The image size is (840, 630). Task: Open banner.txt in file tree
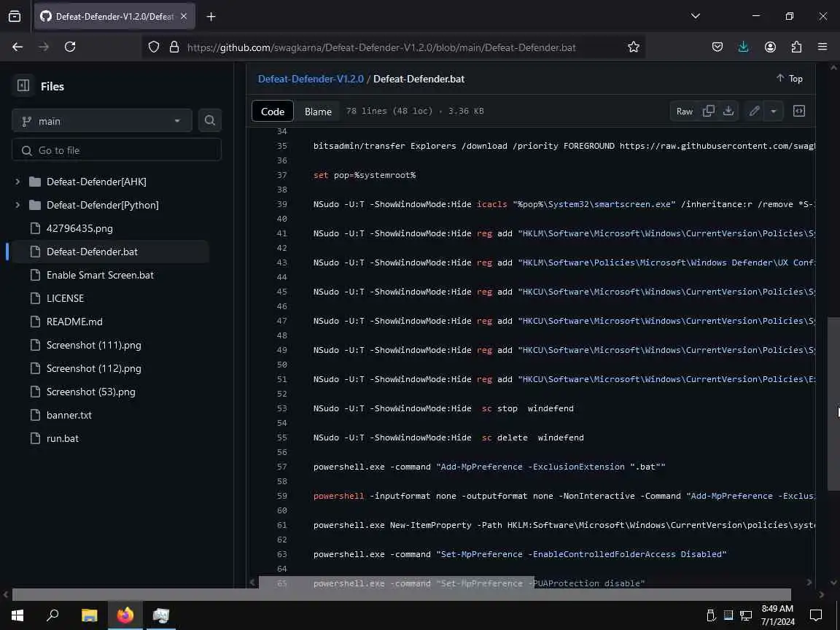coord(69,415)
